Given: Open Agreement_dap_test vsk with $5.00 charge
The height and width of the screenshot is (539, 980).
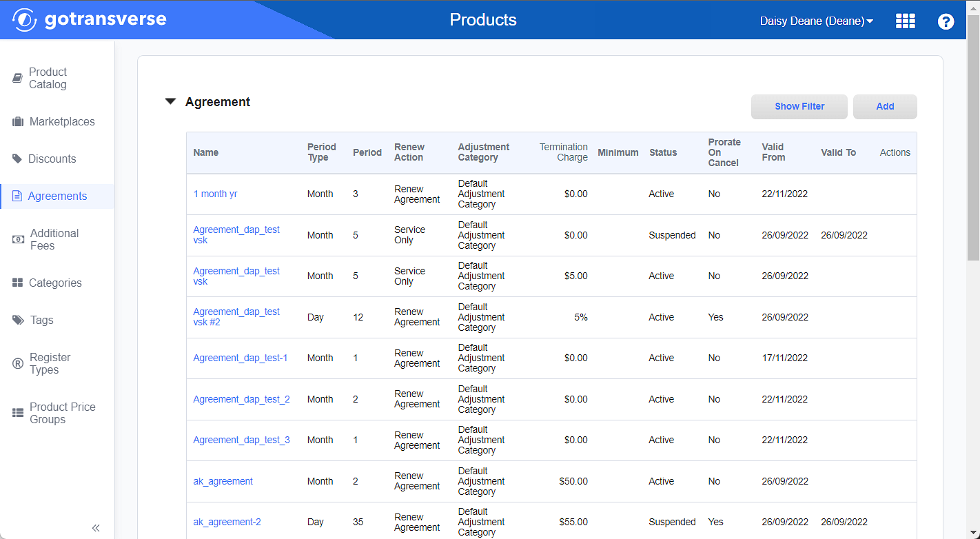Looking at the screenshot, I should coord(236,276).
